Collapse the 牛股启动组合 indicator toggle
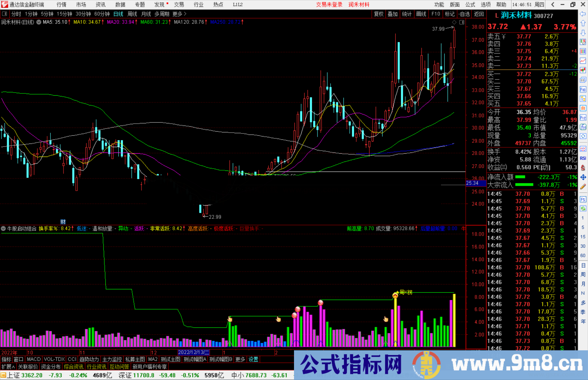Screen dimensions: 588x380 [3, 229]
